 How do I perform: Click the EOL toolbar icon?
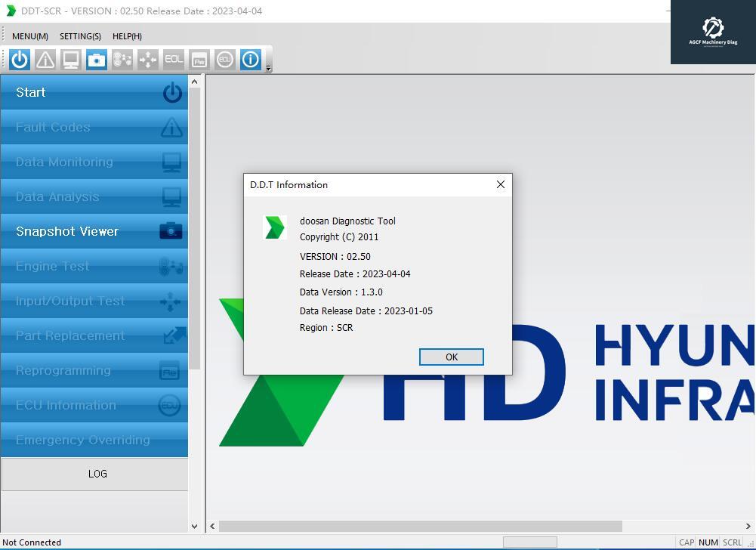[x=174, y=59]
